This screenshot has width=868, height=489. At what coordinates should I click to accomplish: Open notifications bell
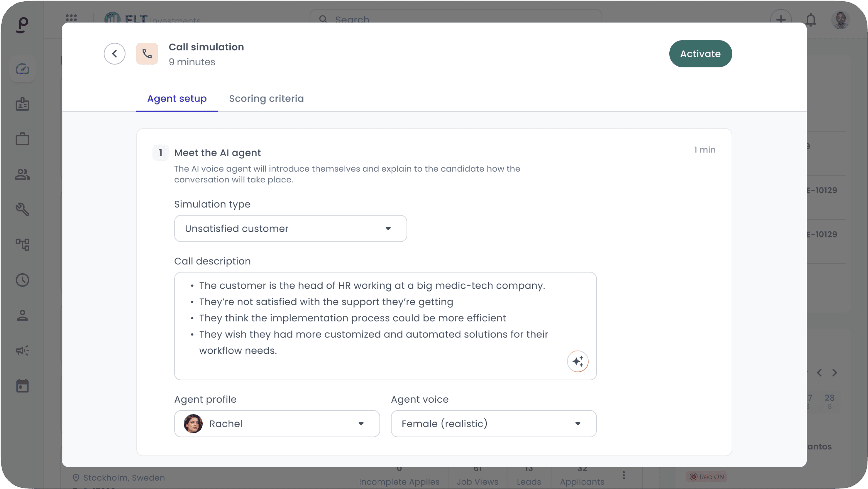point(811,19)
